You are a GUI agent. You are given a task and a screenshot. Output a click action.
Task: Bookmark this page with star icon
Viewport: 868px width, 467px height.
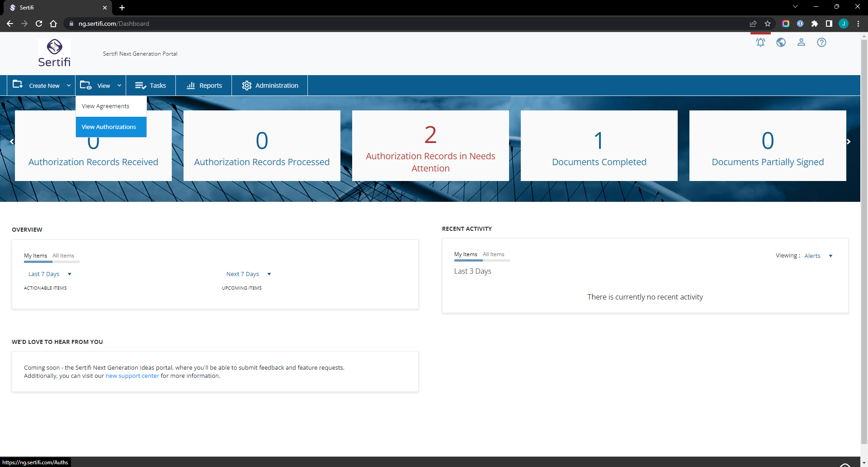tap(768, 24)
